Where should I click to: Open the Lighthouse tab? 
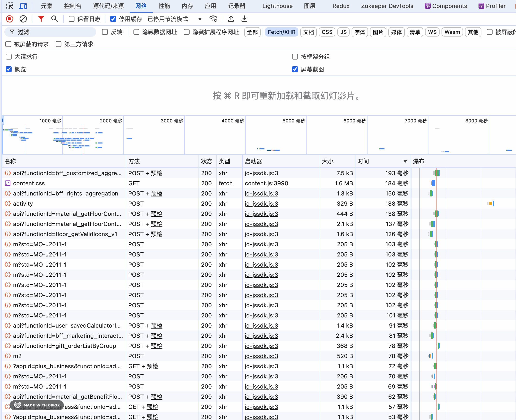click(277, 6)
